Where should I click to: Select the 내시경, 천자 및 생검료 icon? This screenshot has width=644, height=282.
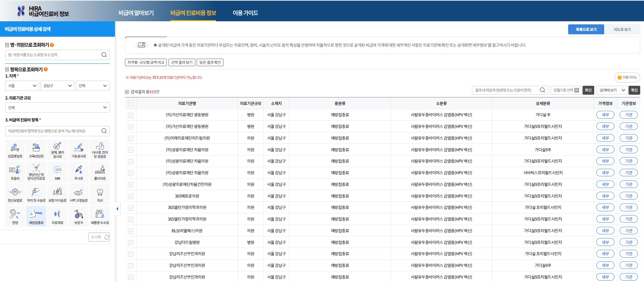[100, 150]
